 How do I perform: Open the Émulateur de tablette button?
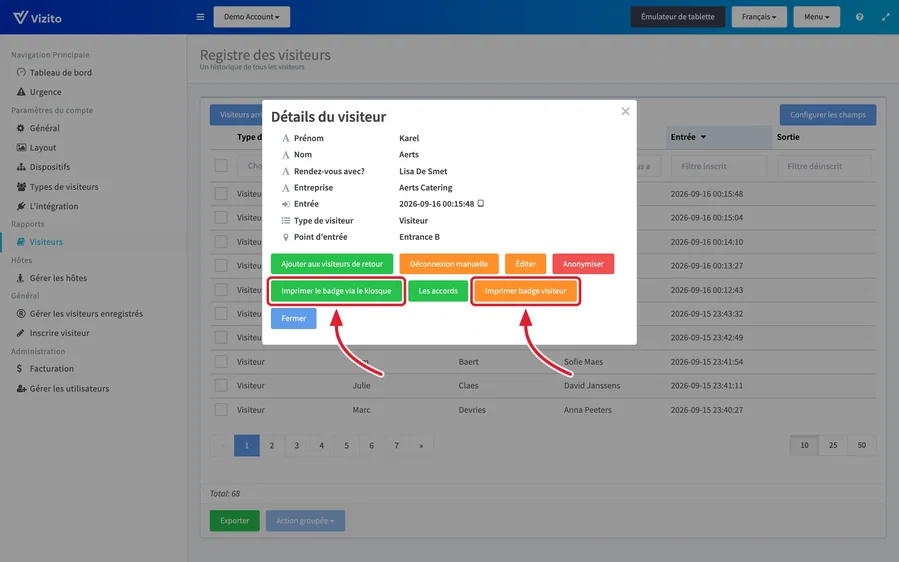[x=678, y=17]
